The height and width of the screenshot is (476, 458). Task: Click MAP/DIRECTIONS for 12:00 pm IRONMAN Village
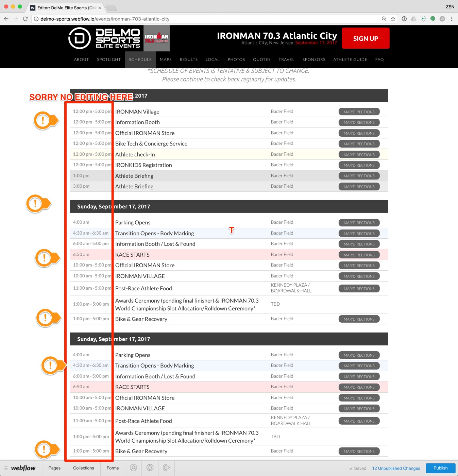(359, 112)
